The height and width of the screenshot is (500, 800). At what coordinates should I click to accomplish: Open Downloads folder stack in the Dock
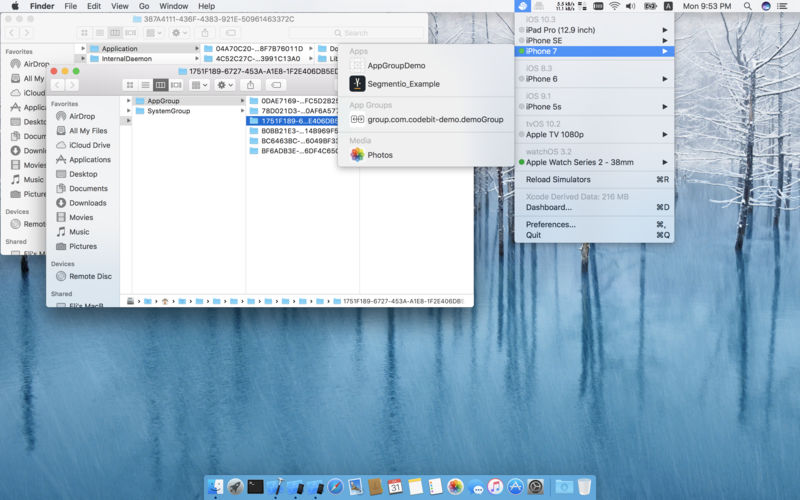[564, 487]
